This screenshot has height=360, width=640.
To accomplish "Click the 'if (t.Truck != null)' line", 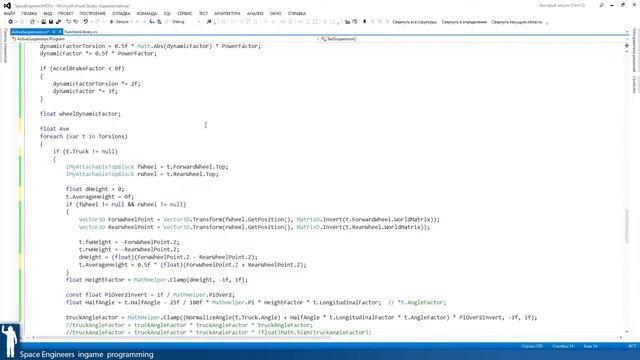I will pos(85,151).
